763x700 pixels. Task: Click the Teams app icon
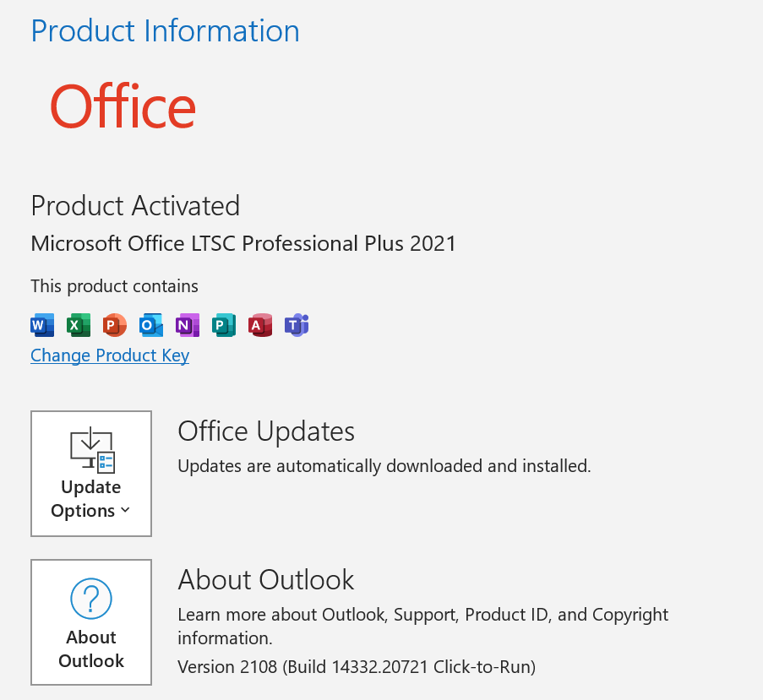[297, 325]
